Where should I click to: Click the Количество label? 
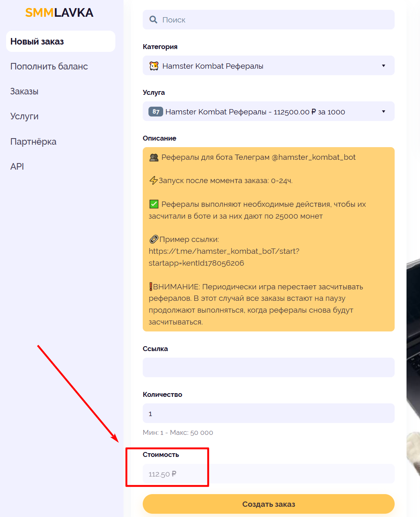click(x=162, y=394)
